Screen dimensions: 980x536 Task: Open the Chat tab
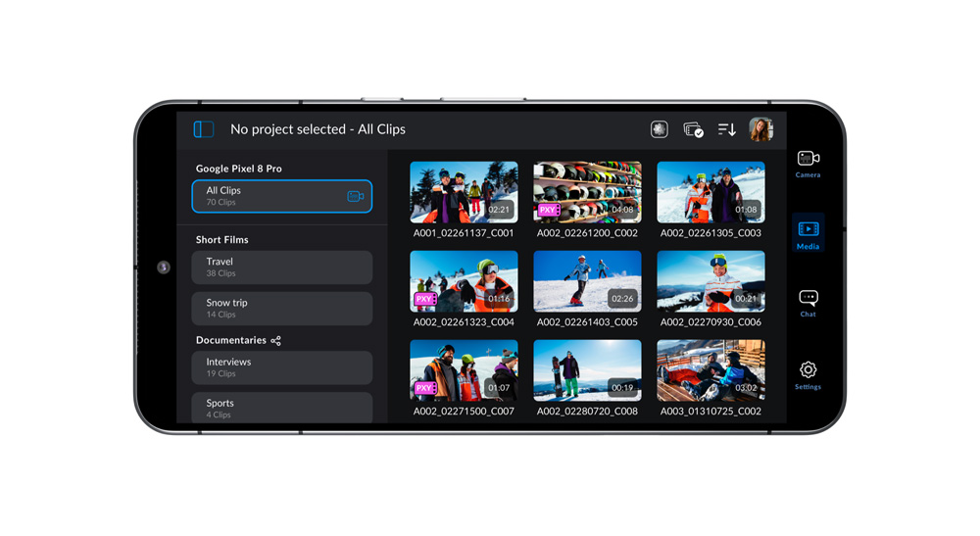[808, 304]
